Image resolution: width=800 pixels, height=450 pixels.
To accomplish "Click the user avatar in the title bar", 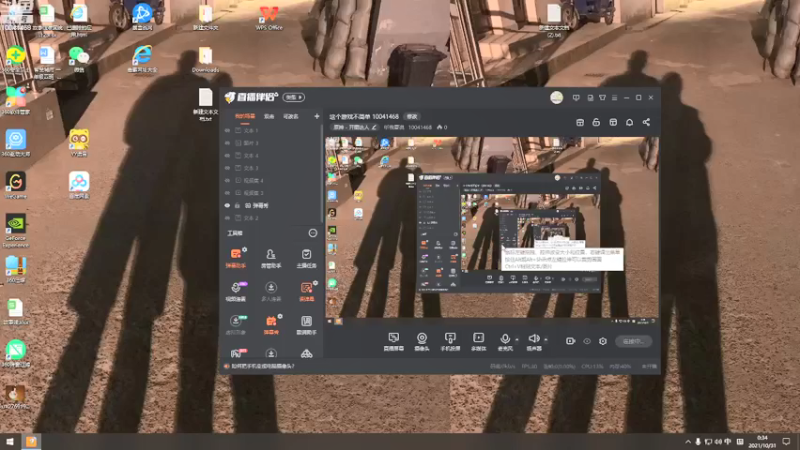I will click(x=557, y=97).
